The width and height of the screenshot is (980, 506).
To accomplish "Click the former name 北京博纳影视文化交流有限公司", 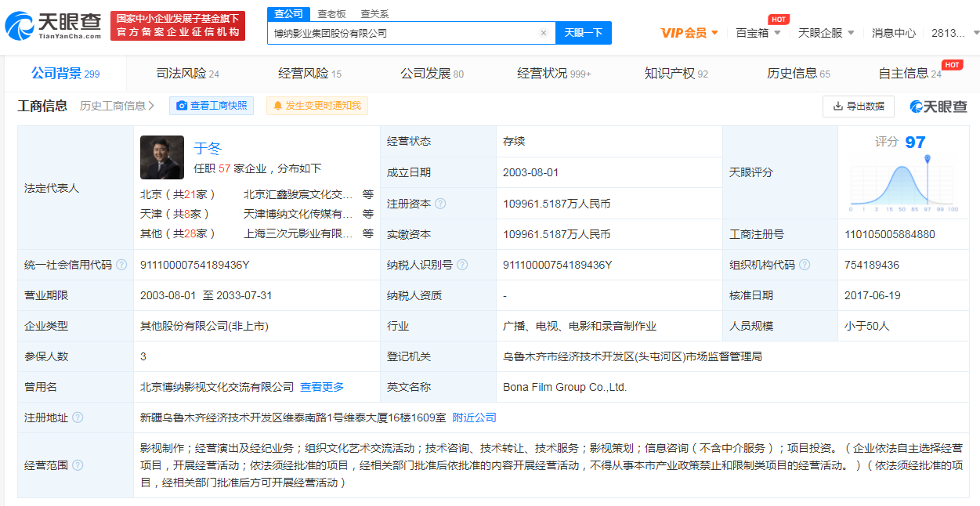I will [x=218, y=387].
